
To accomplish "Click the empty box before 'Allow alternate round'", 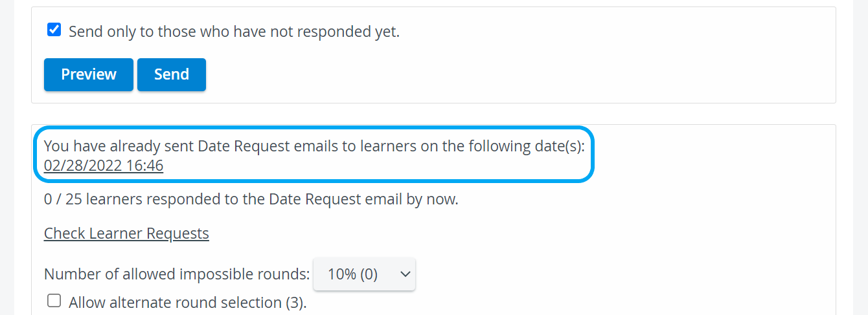I will 54,301.
